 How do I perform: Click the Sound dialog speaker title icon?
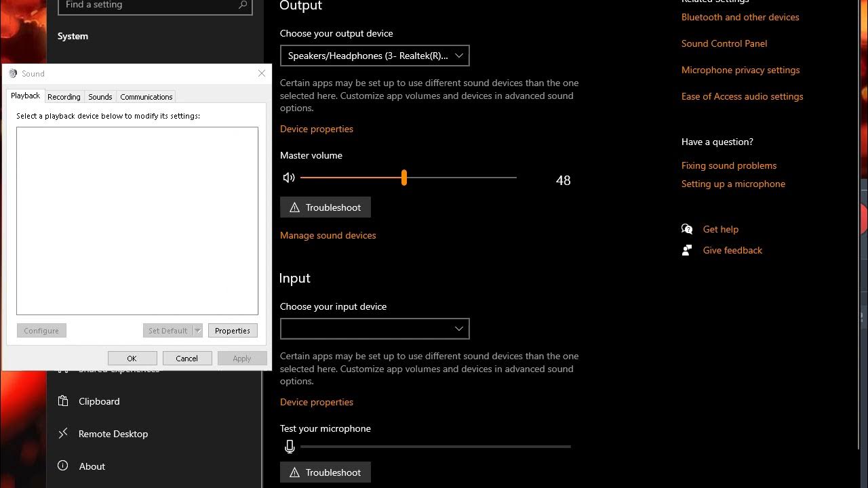(x=13, y=73)
